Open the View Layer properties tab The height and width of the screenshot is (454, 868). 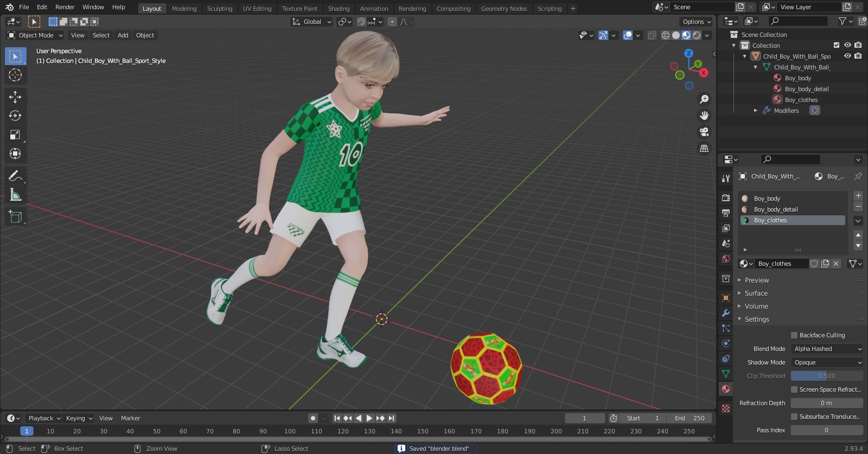pyautogui.click(x=726, y=228)
